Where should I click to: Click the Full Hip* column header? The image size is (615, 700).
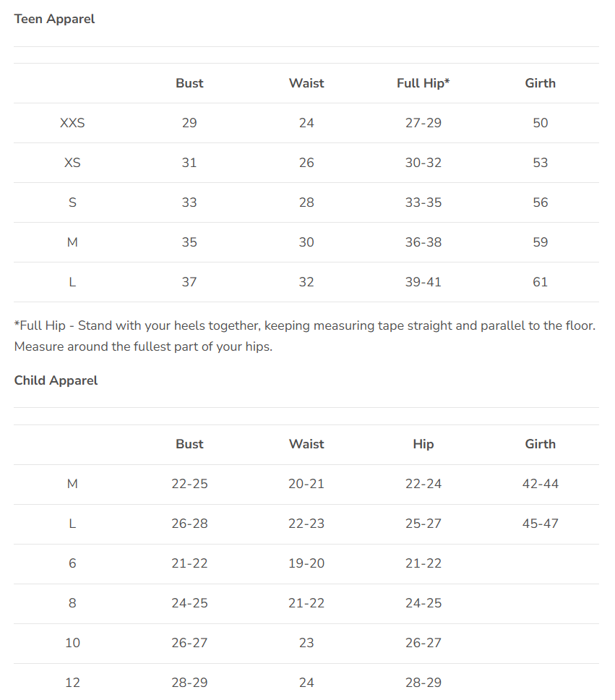coord(423,83)
